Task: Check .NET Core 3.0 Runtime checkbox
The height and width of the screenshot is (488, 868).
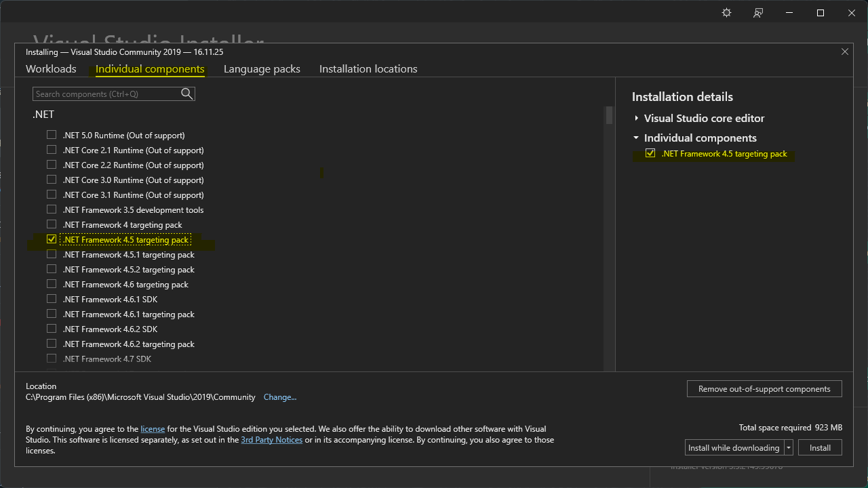Action: [x=52, y=180]
